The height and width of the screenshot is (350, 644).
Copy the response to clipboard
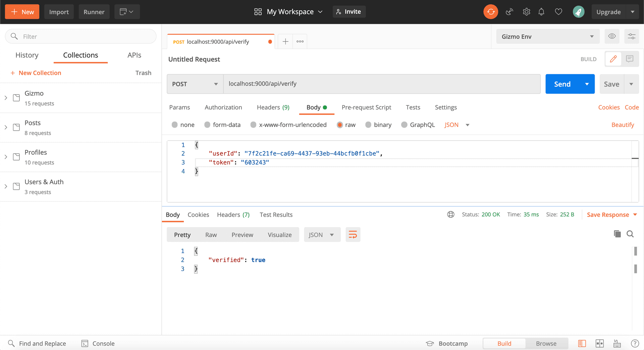coord(617,234)
